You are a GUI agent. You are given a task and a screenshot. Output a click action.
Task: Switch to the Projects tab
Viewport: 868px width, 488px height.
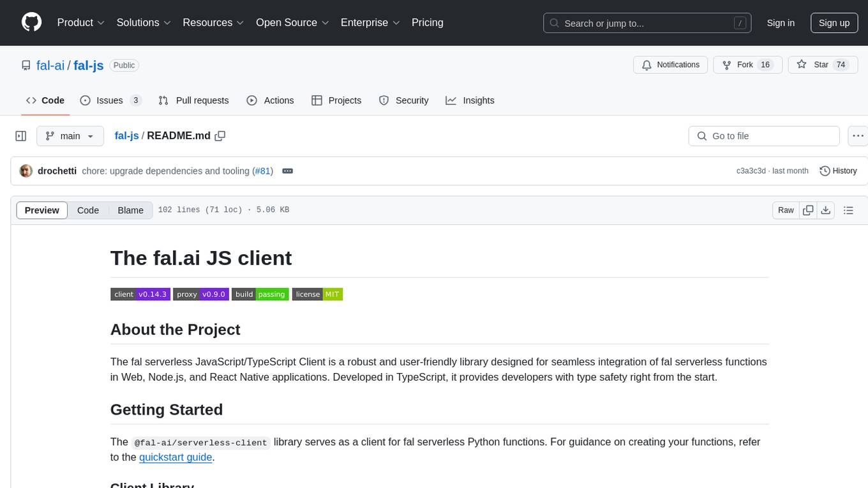coord(336,100)
